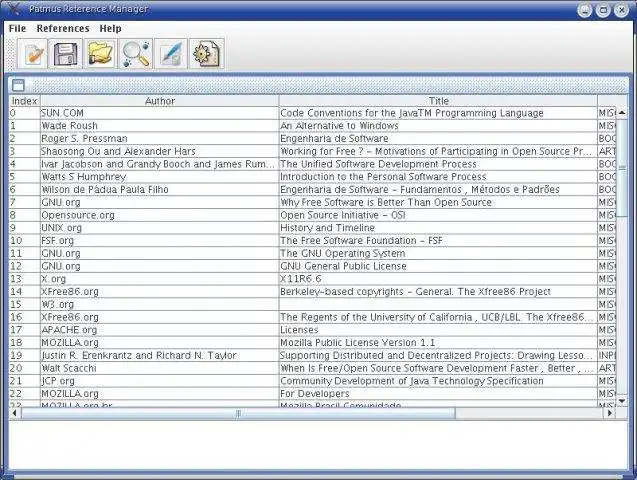This screenshot has height=480, width=637.
Task: Open the gear document settings icon
Action: [x=207, y=54]
